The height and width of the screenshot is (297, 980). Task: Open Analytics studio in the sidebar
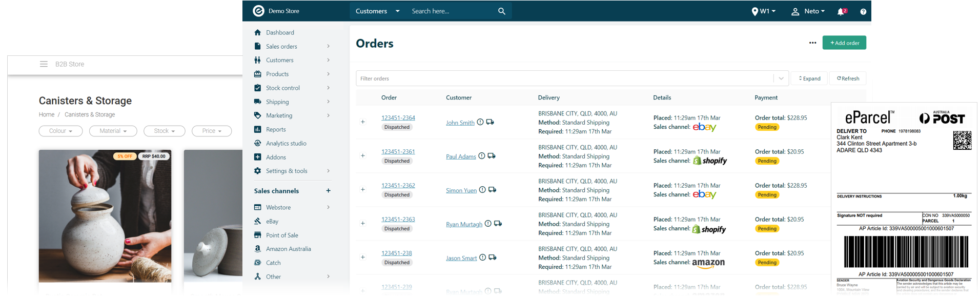coord(286,143)
